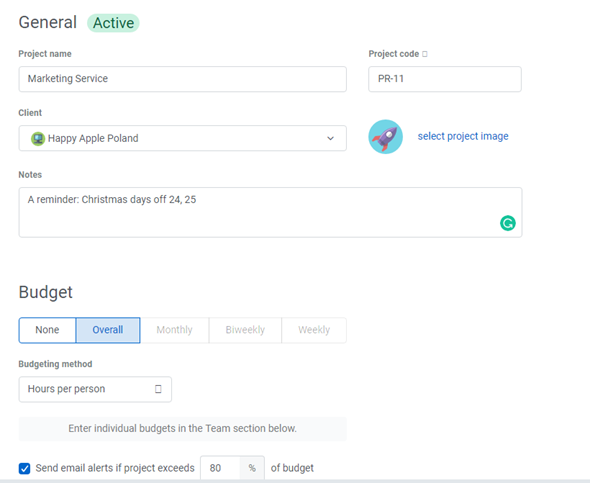The image size is (590, 483).
Task: Click the rocket project image
Action: [x=385, y=137]
